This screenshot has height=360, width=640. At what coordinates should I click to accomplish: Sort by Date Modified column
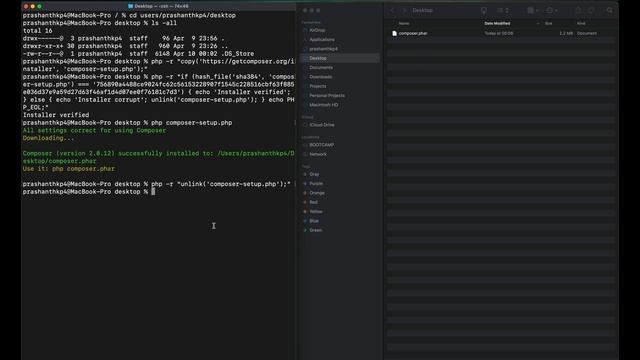coord(497,24)
